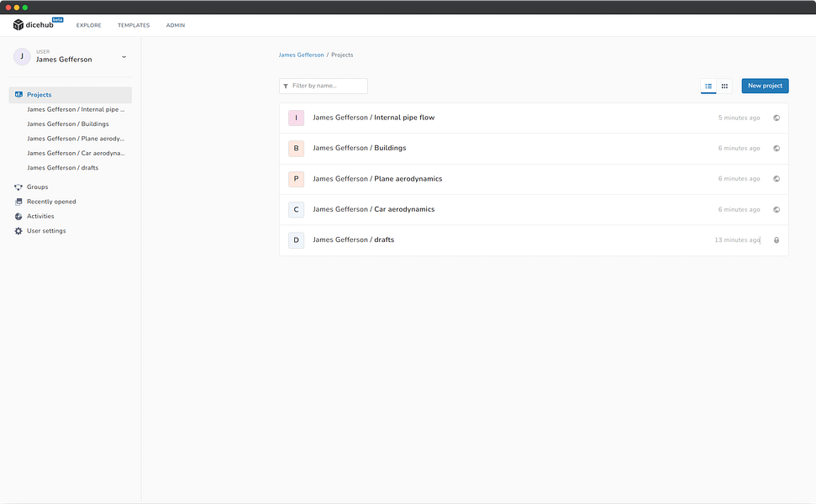Switch to grid view layout
This screenshot has height=504, width=816.
click(x=724, y=86)
